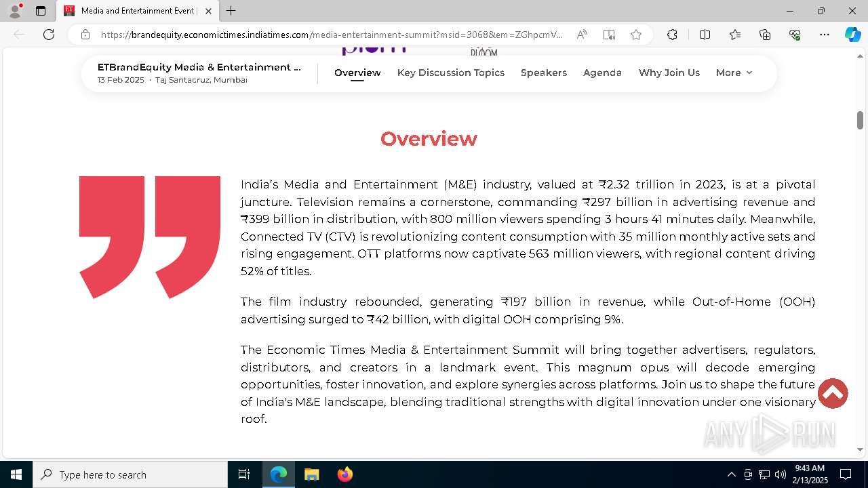The width and height of the screenshot is (868, 488).
Task: Open volume control tray icon
Action: coord(781,474)
